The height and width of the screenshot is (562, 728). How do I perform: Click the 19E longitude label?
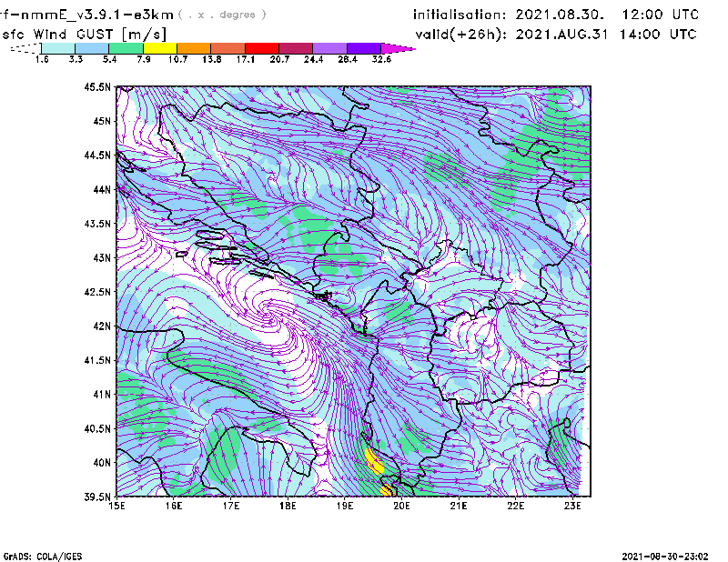(x=345, y=506)
